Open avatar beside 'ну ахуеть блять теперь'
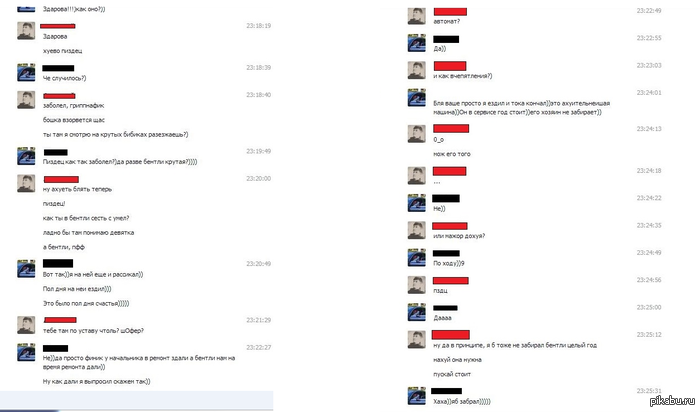 pyautogui.click(x=26, y=183)
